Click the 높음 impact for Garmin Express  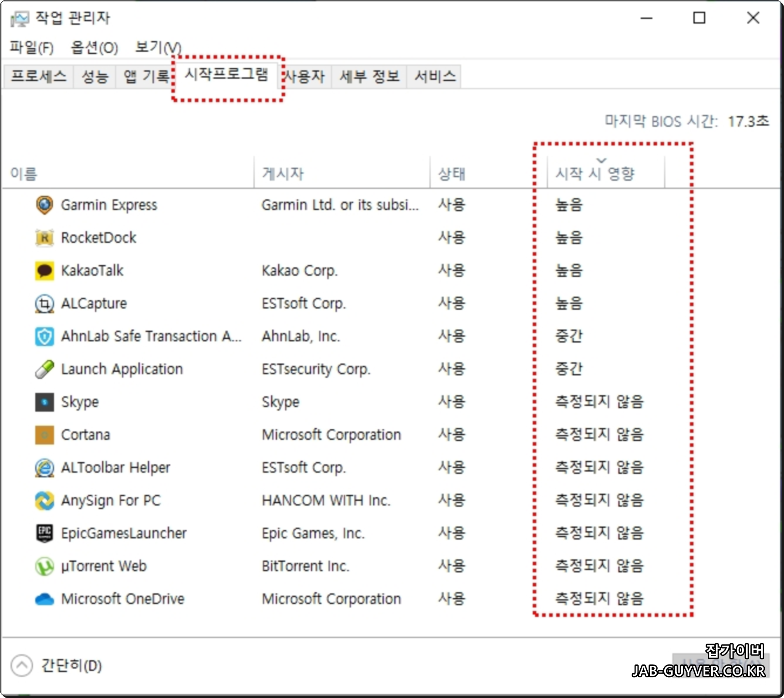(x=569, y=205)
